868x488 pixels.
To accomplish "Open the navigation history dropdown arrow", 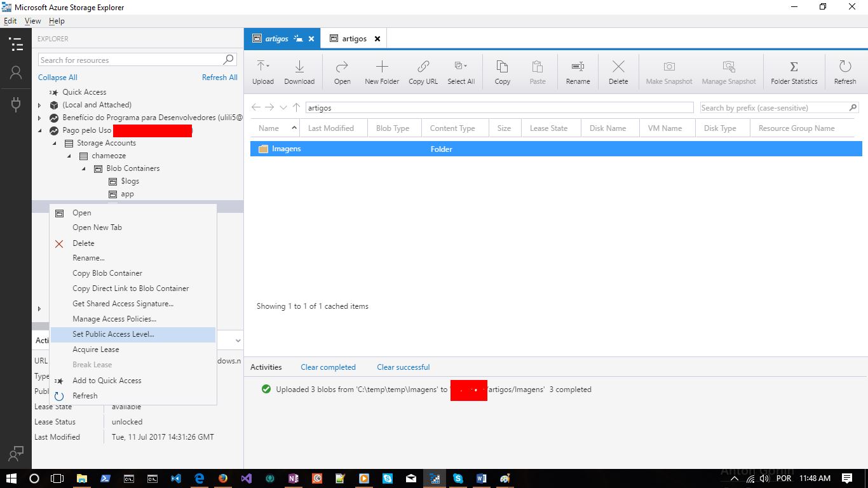I will pyautogui.click(x=283, y=107).
